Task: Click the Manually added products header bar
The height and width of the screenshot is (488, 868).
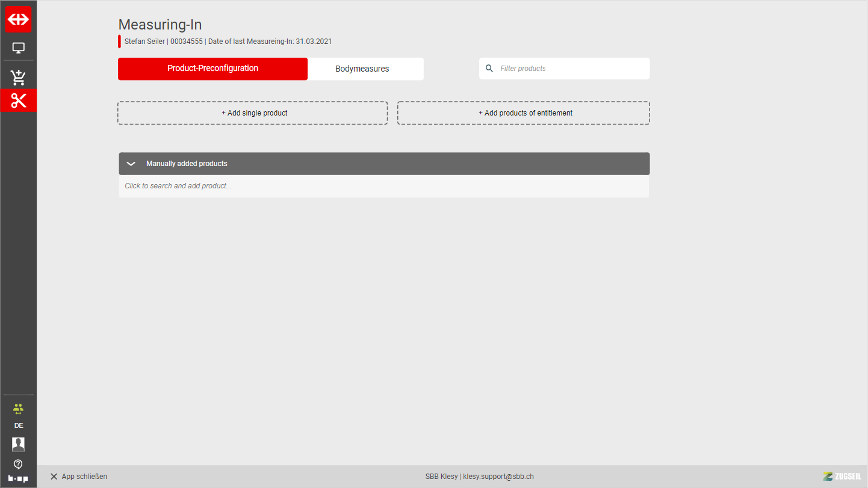Action: click(384, 164)
